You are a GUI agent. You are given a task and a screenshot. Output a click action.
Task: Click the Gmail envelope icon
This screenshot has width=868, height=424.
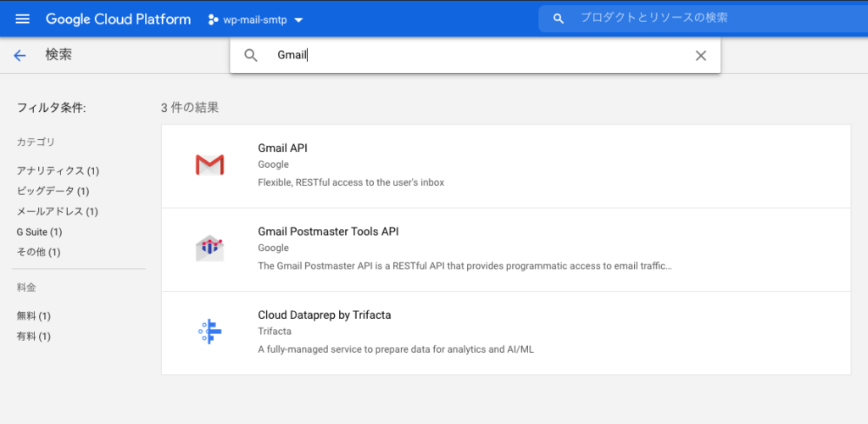tap(209, 165)
